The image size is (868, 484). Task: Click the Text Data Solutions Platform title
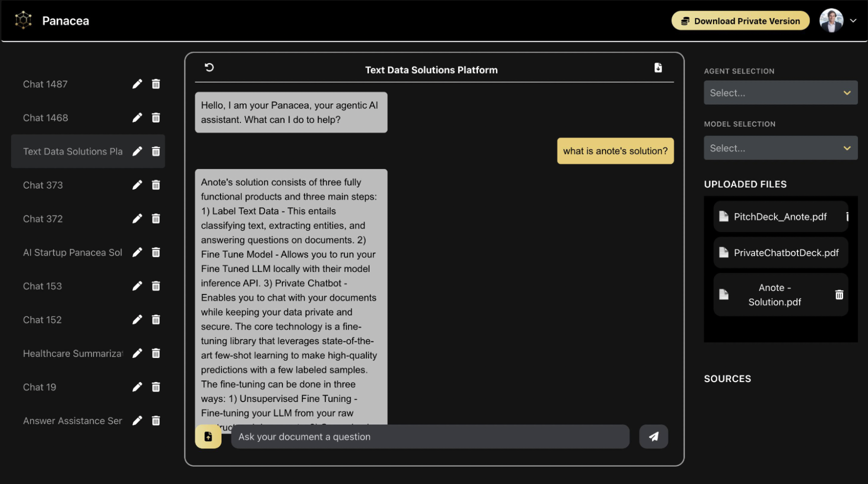pyautogui.click(x=431, y=70)
